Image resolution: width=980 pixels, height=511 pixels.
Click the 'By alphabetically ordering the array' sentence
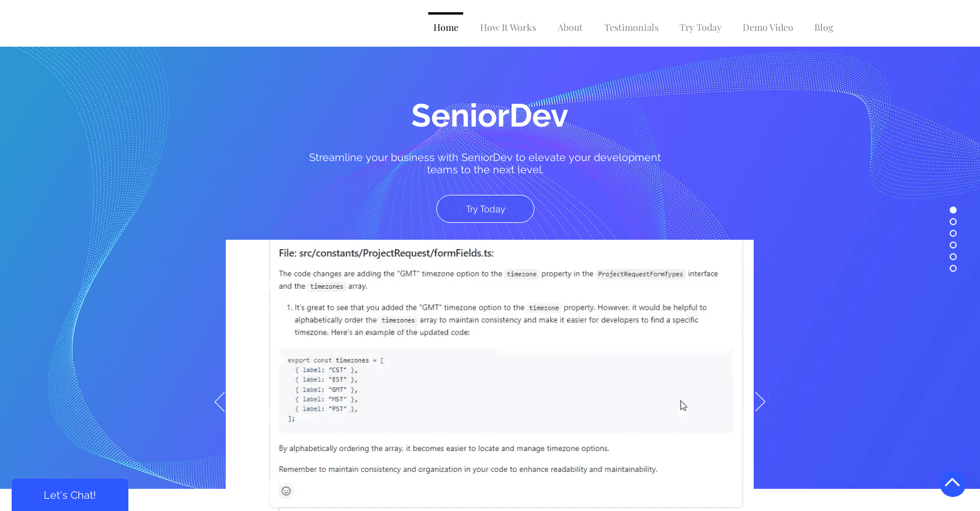[444, 449]
